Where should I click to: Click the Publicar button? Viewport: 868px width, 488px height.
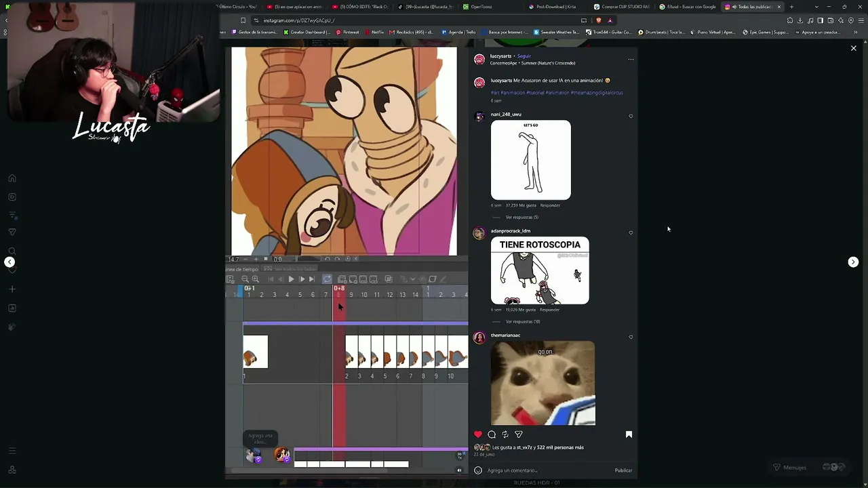pyautogui.click(x=623, y=470)
